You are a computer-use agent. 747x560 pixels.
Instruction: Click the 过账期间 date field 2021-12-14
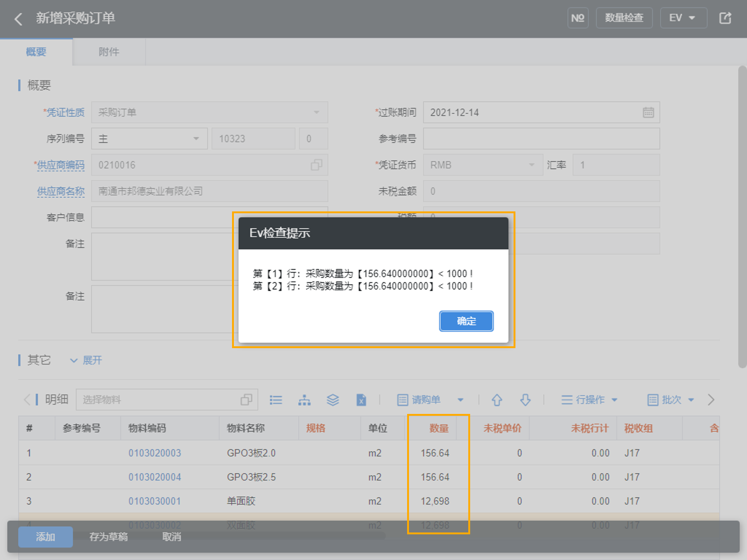pyautogui.click(x=541, y=112)
